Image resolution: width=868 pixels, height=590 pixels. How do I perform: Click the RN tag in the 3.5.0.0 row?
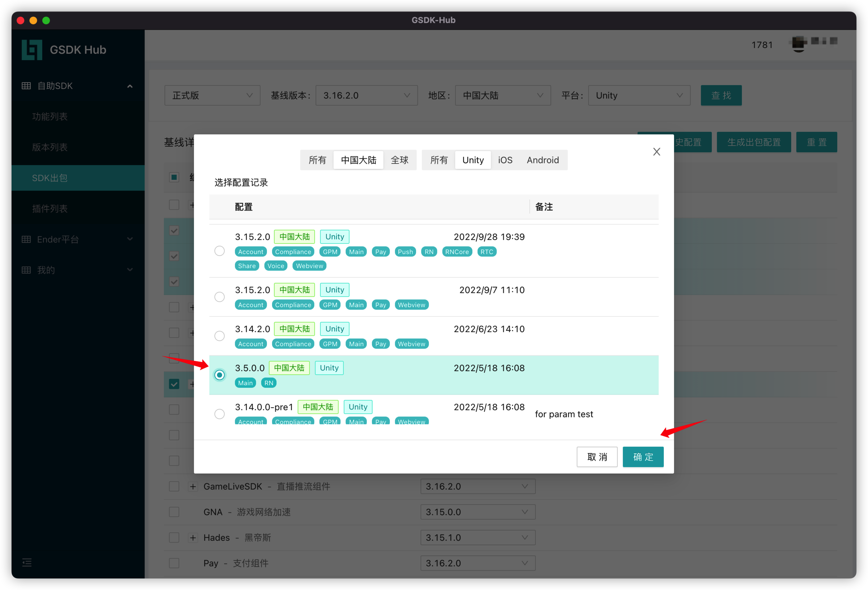[x=269, y=383]
